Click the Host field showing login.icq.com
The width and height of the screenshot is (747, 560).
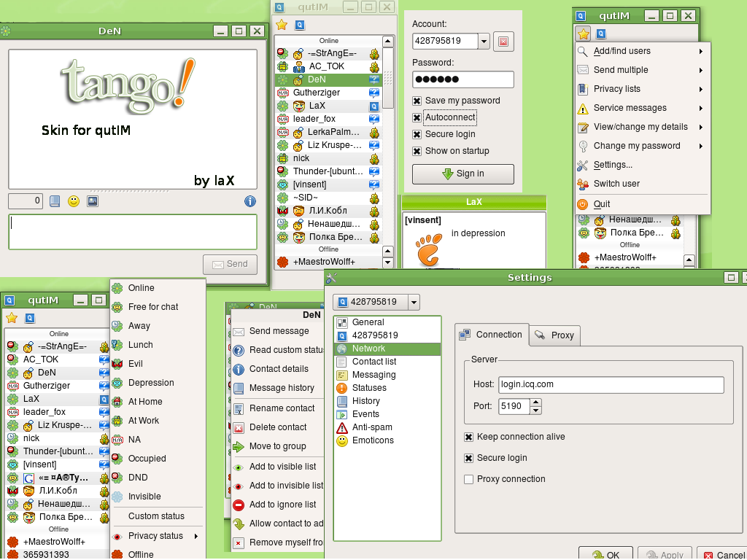click(x=611, y=385)
